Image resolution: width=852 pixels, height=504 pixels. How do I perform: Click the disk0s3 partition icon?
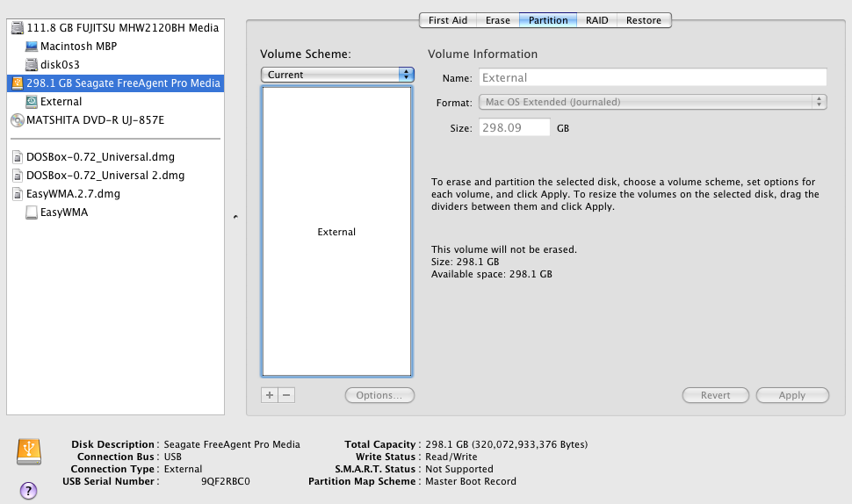[x=32, y=65]
